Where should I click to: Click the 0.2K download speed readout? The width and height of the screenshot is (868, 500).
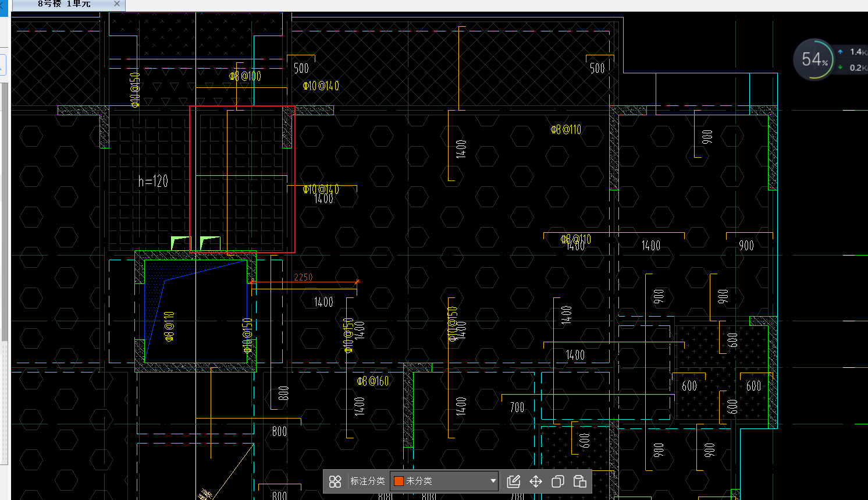click(858, 68)
